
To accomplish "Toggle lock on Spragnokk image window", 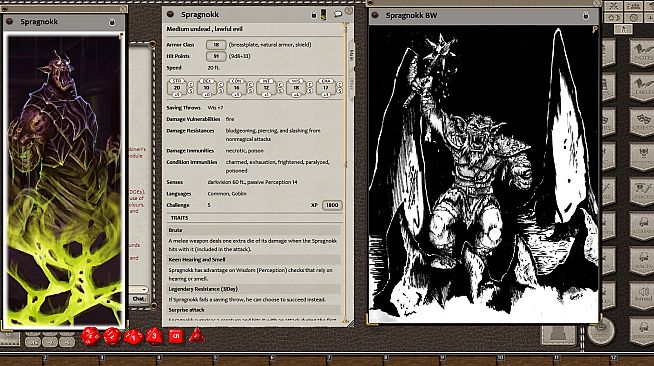I will coord(112,22).
